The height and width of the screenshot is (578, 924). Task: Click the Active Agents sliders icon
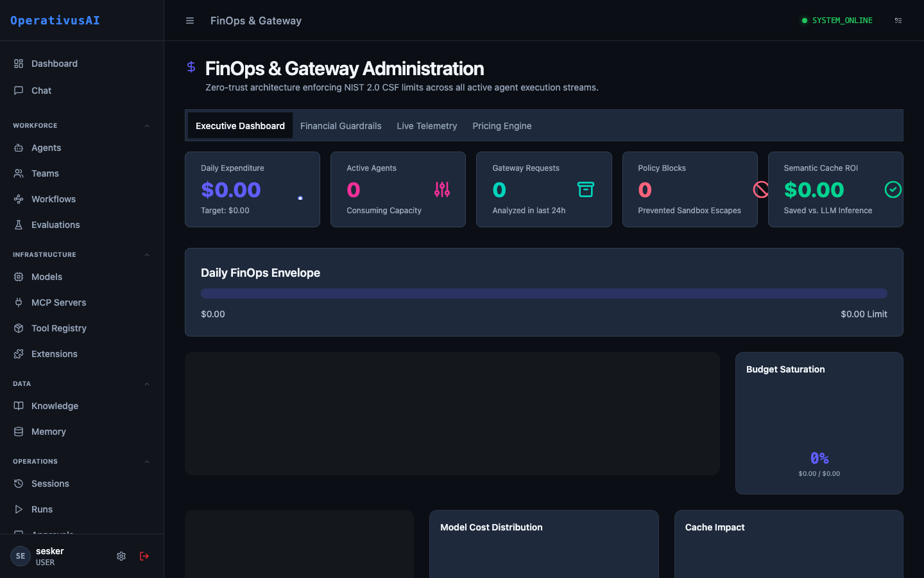pyautogui.click(x=442, y=189)
